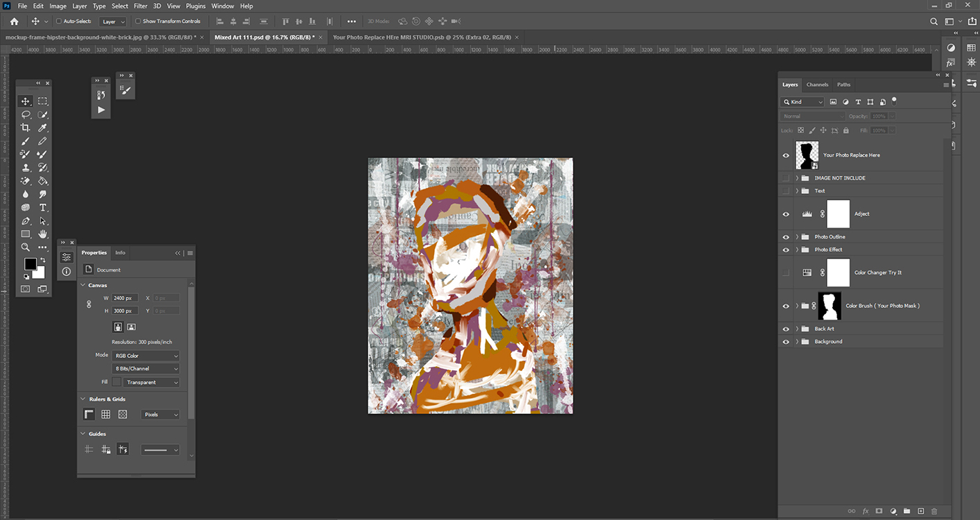Add a layer mask from Layers footer
980x520 pixels.
tap(879, 511)
